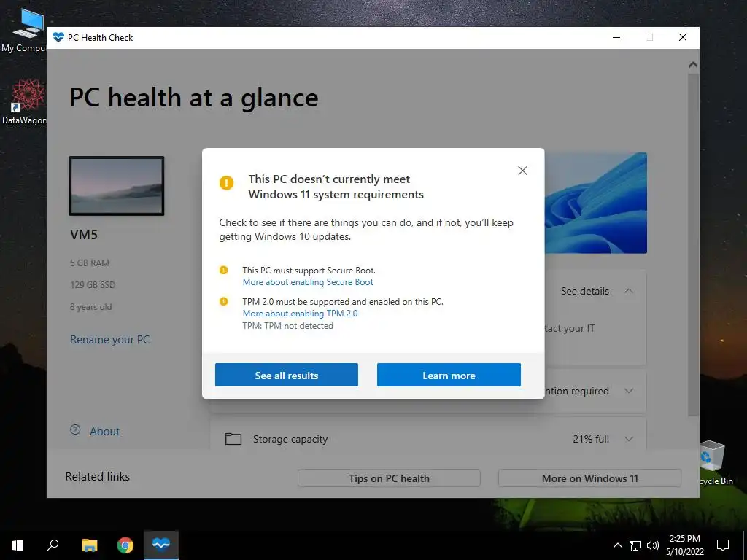The width and height of the screenshot is (747, 560).
Task: Click the Windows 11 banner image
Action: coord(595,203)
